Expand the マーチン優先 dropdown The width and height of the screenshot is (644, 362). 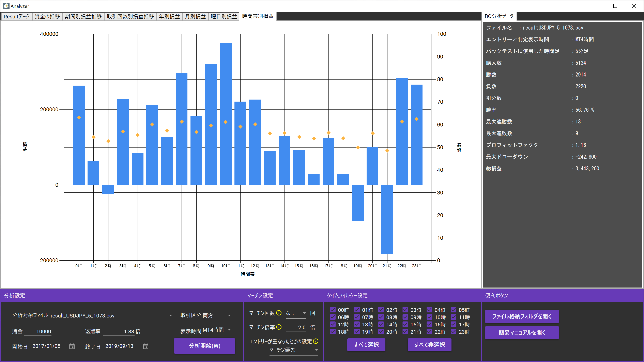click(x=317, y=350)
